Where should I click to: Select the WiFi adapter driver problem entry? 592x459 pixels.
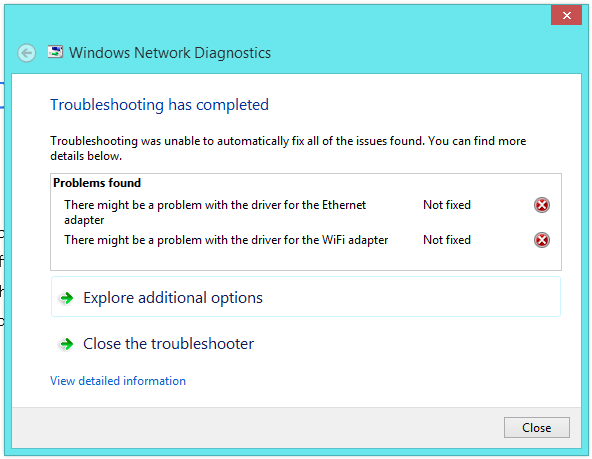pos(226,240)
